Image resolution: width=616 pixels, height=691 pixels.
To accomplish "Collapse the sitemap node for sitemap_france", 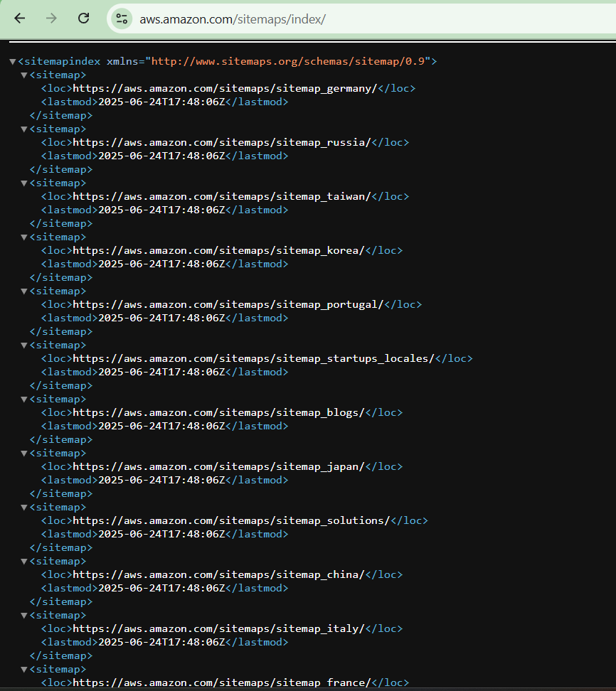I will tap(24, 670).
